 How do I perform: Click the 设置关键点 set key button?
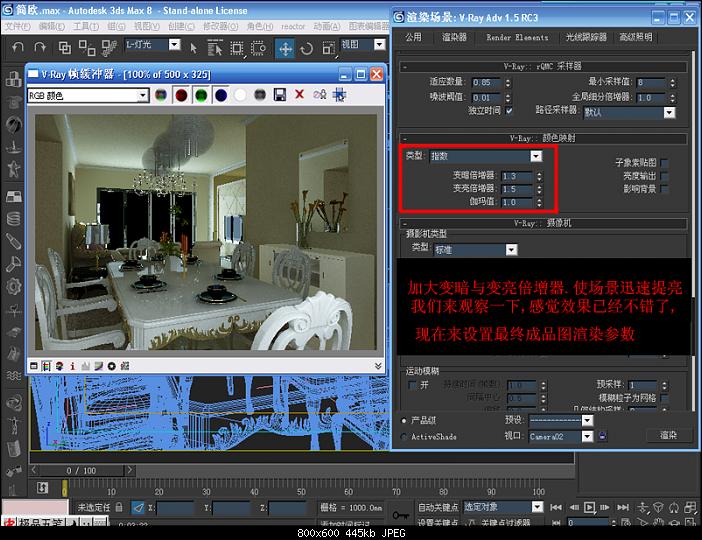click(438, 523)
